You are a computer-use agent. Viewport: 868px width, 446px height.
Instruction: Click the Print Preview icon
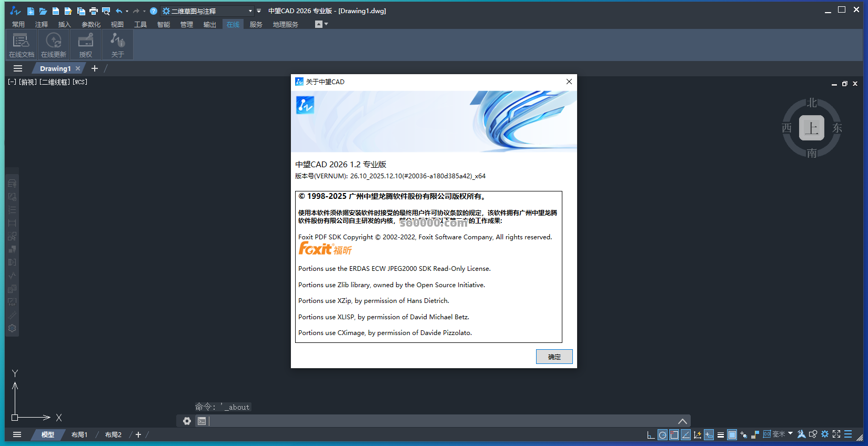point(106,11)
